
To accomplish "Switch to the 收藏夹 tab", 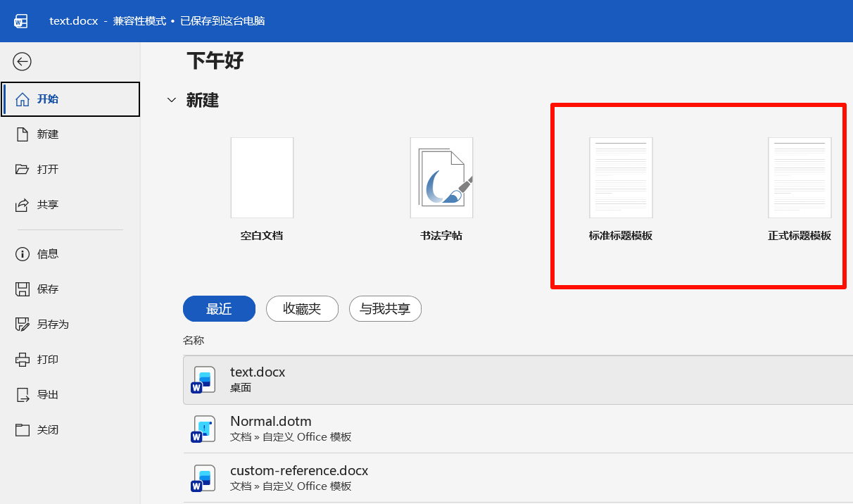I will [x=302, y=308].
